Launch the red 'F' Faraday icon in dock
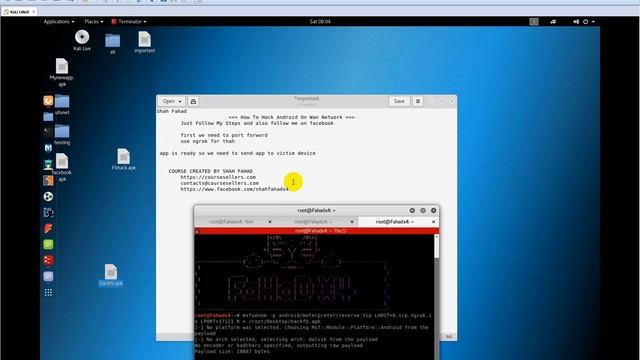The width and height of the screenshot is (640, 360). [48, 228]
